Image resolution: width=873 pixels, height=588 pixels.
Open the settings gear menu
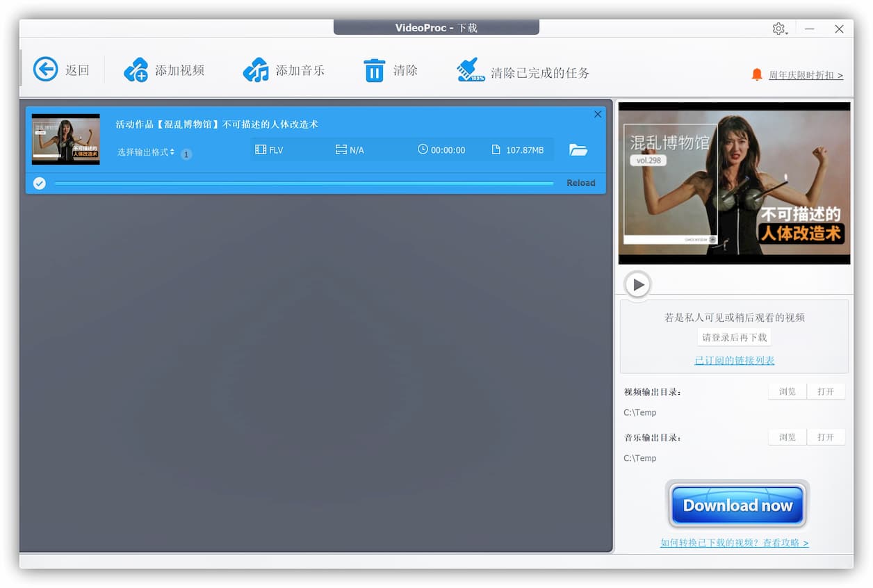pos(779,28)
